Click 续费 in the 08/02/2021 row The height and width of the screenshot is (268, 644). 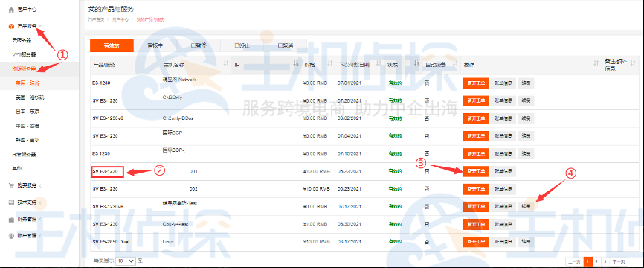(526, 118)
